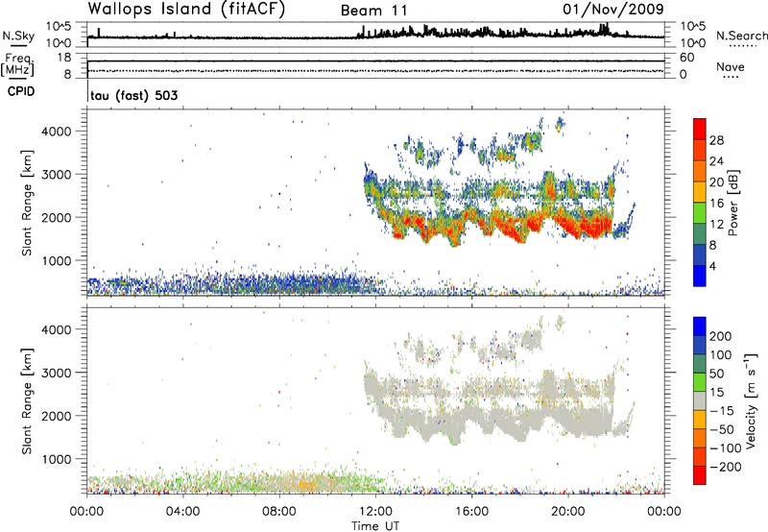Click the date 01/Nov/2009
The height and width of the screenshot is (532, 768).
[612, 9]
